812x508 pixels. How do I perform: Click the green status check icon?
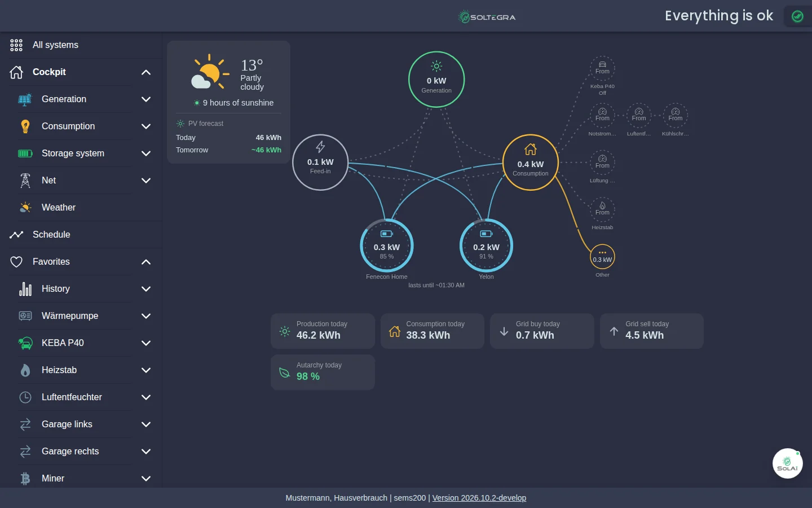(797, 16)
